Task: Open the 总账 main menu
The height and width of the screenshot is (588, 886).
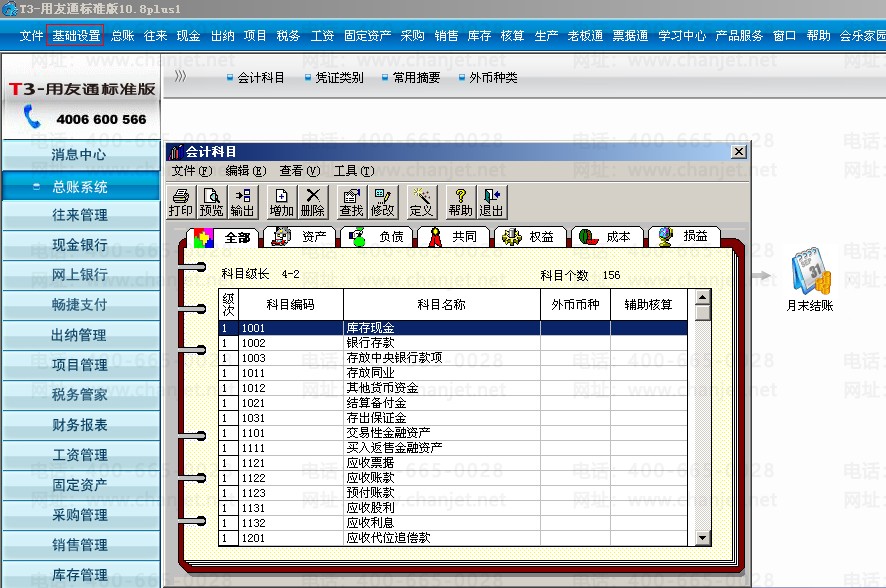Action: click(123, 36)
